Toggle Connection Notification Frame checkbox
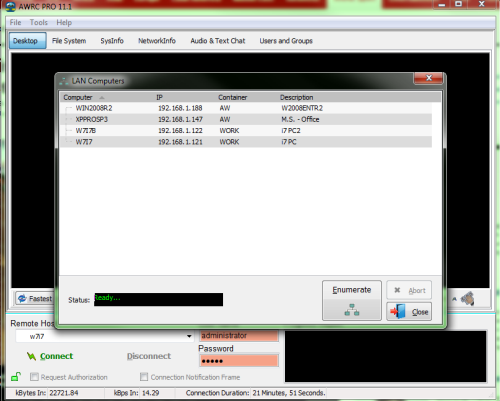 (x=144, y=377)
